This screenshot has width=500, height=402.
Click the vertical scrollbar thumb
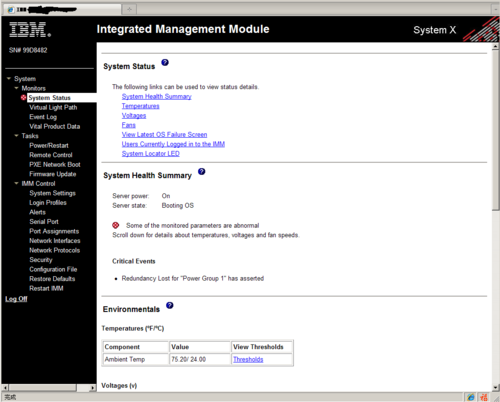coord(496,130)
